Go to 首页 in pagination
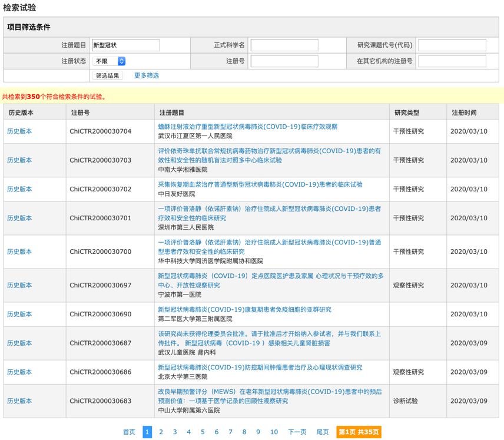The height and width of the screenshot is (440, 504). [129, 432]
